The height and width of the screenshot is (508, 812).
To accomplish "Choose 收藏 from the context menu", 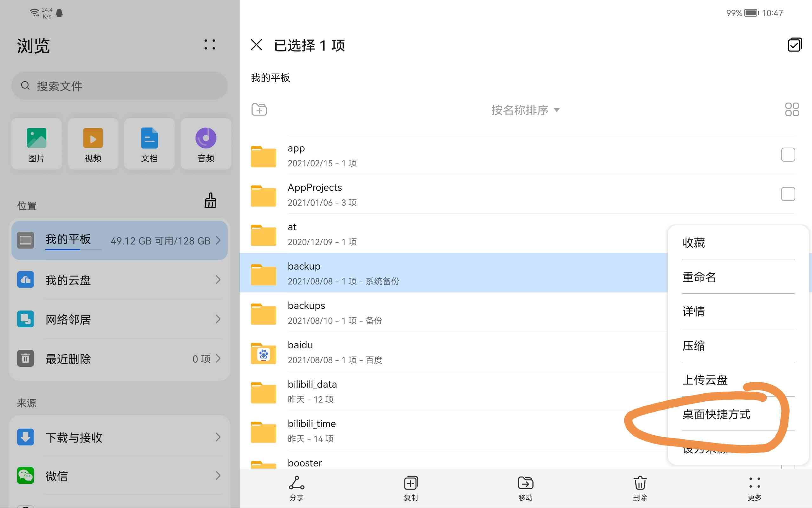I will pos(738,243).
